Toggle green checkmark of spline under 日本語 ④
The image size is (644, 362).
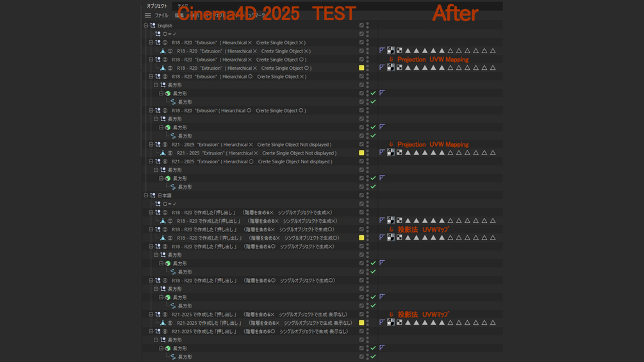374,306
